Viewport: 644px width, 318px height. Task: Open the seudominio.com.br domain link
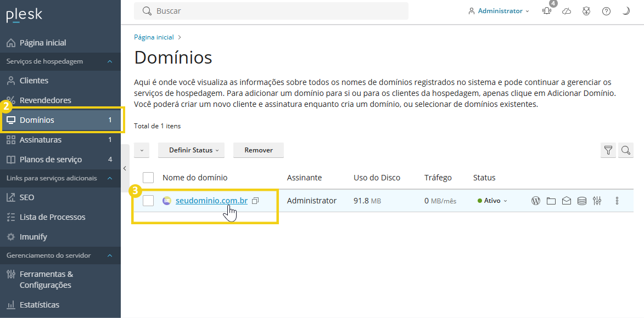(211, 201)
